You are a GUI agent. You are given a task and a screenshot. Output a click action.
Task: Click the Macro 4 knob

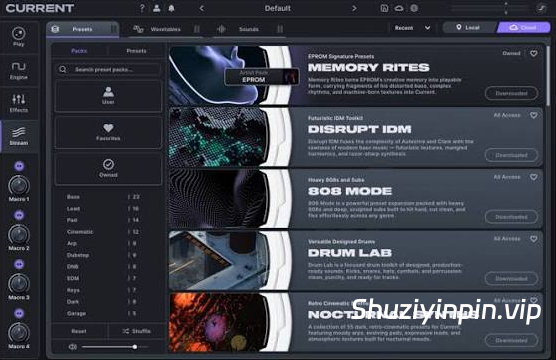pos(19,333)
